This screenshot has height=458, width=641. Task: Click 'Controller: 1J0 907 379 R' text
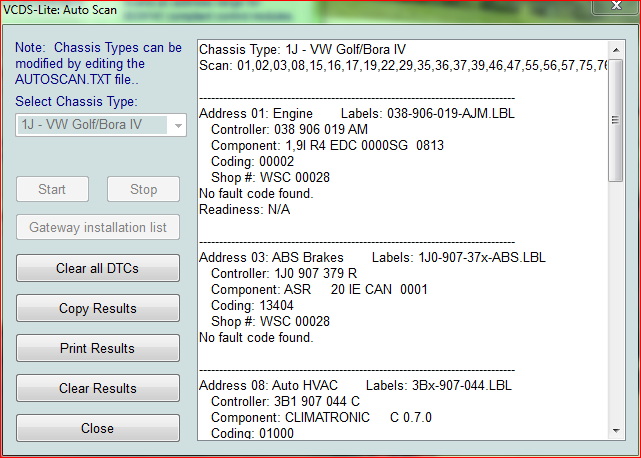point(284,273)
